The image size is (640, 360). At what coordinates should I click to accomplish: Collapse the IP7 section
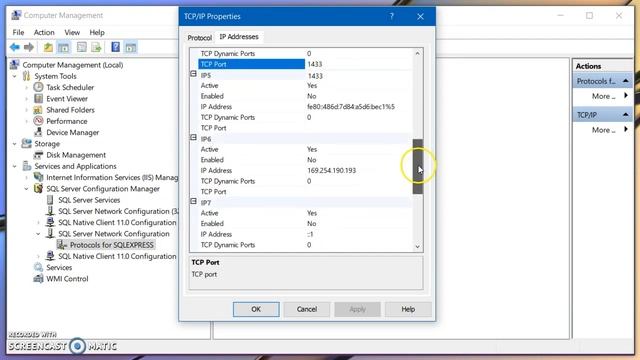[x=193, y=201]
